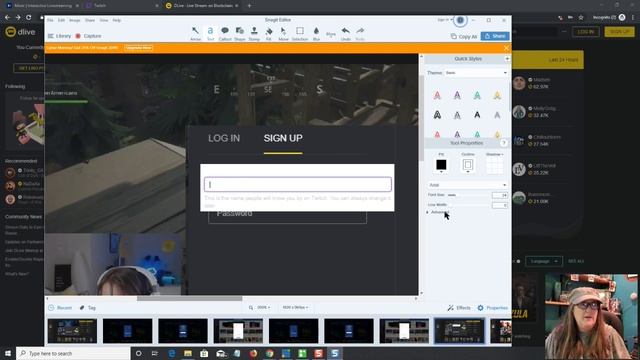The image size is (640, 360).
Task: Click the Redo arrow icon
Action: (360, 33)
